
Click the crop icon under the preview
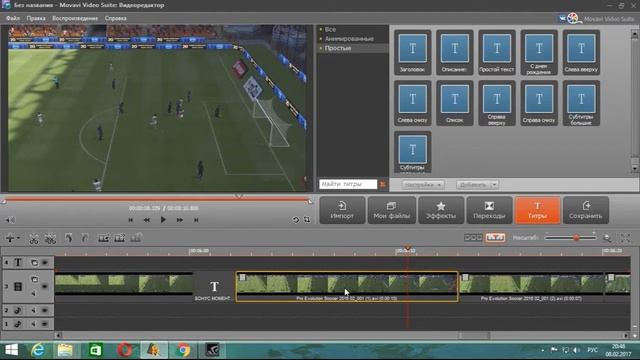click(307, 220)
